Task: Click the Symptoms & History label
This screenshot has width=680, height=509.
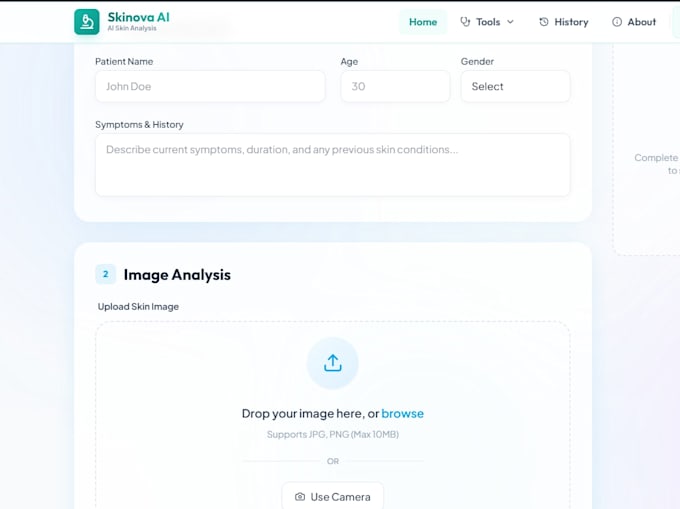Action: tap(139, 124)
